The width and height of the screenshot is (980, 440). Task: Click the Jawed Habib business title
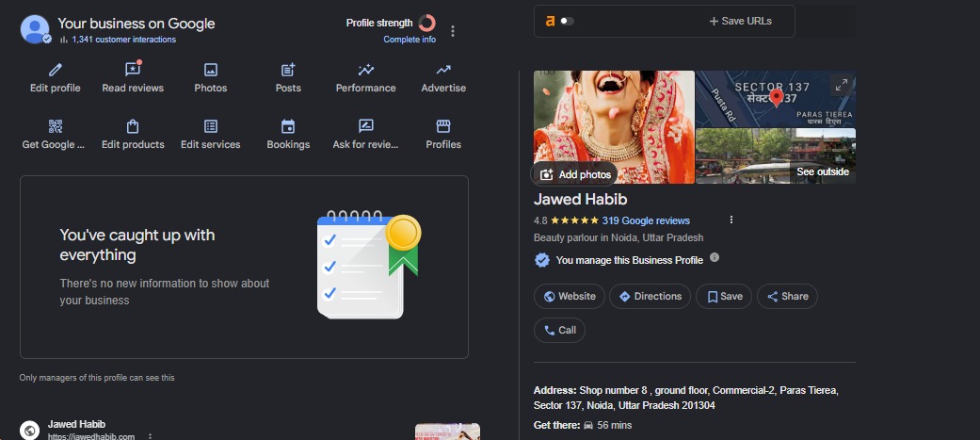580,200
